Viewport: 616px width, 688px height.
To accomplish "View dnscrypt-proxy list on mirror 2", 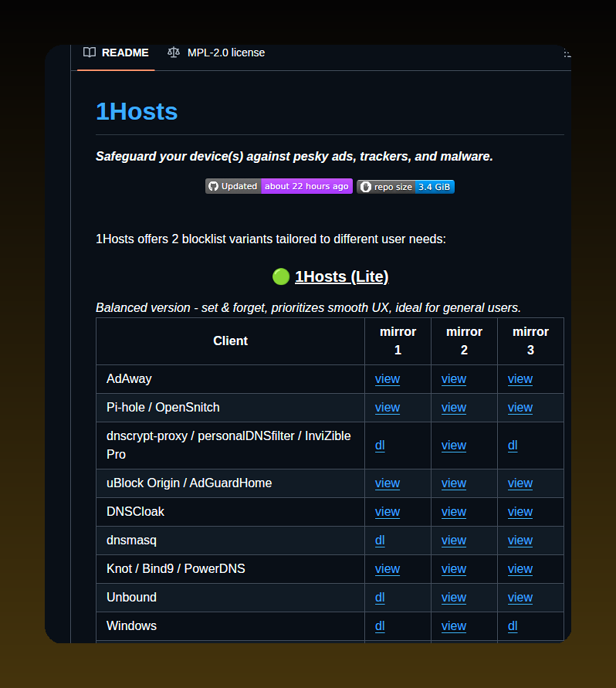I will click(x=454, y=446).
